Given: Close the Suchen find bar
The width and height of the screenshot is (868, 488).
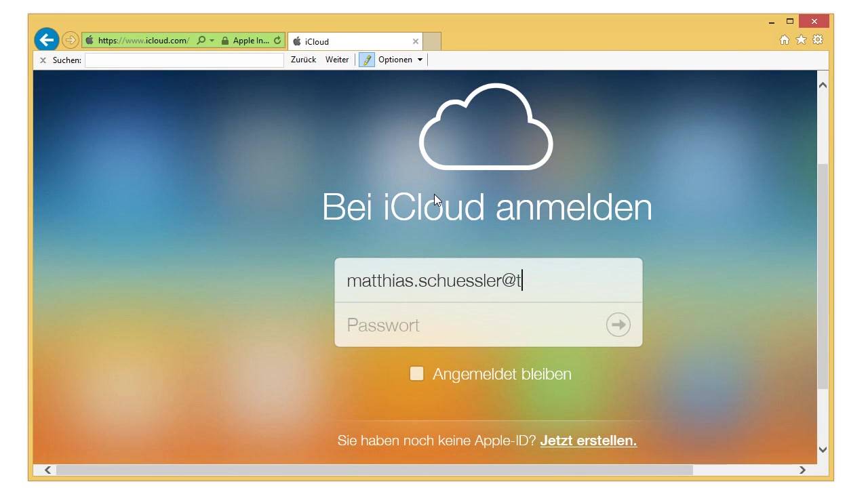Looking at the screenshot, I should [x=43, y=60].
